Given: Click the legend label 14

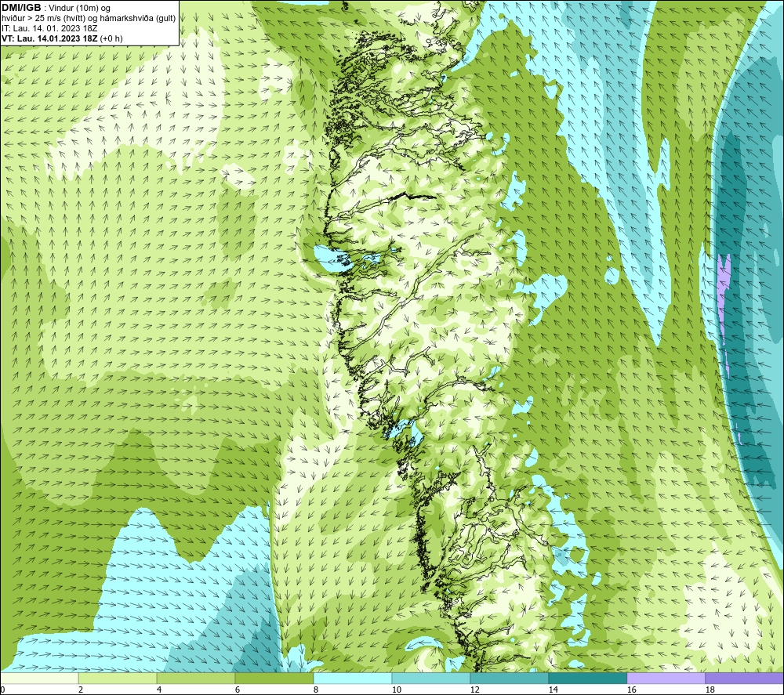Looking at the screenshot, I should [553, 690].
